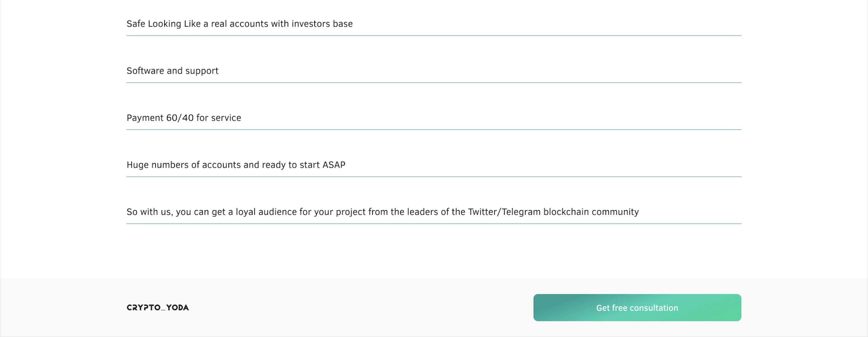
Task: Click the 60/40 figure in the Payment line
Action: click(180, 118)
